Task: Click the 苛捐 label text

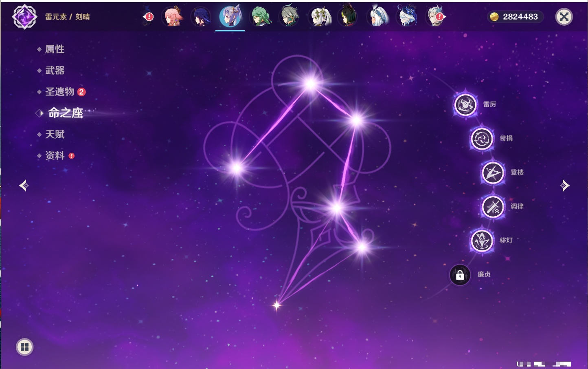Action: coord(506,138)
